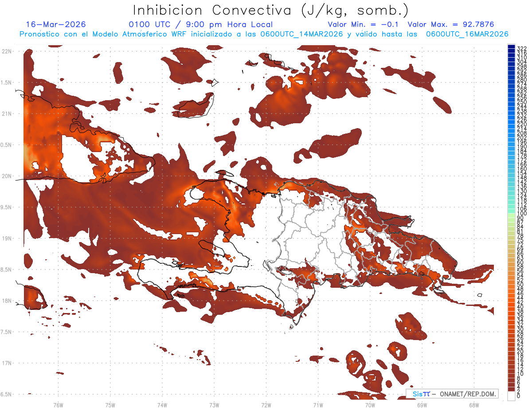Image resolution: width=532 pixels, height=411 pixels.
Task: Click the "19N" latitude label
Action: click(7, 238)
